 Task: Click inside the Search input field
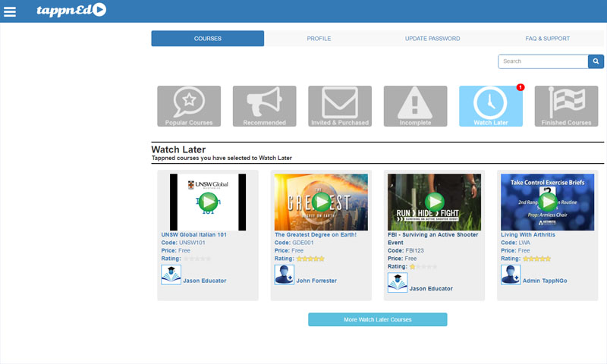[x=543, y=61]
